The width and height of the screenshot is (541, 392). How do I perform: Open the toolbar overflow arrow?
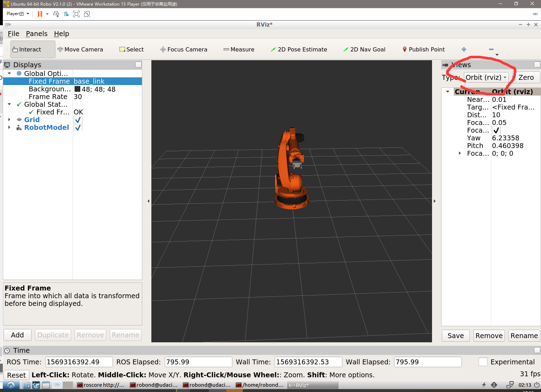497,55
